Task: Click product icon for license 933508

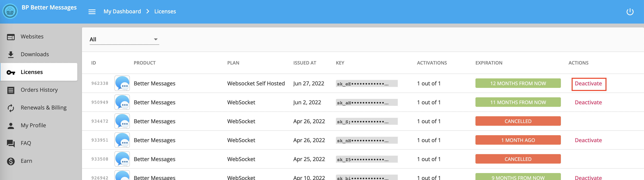Action: 122,159
